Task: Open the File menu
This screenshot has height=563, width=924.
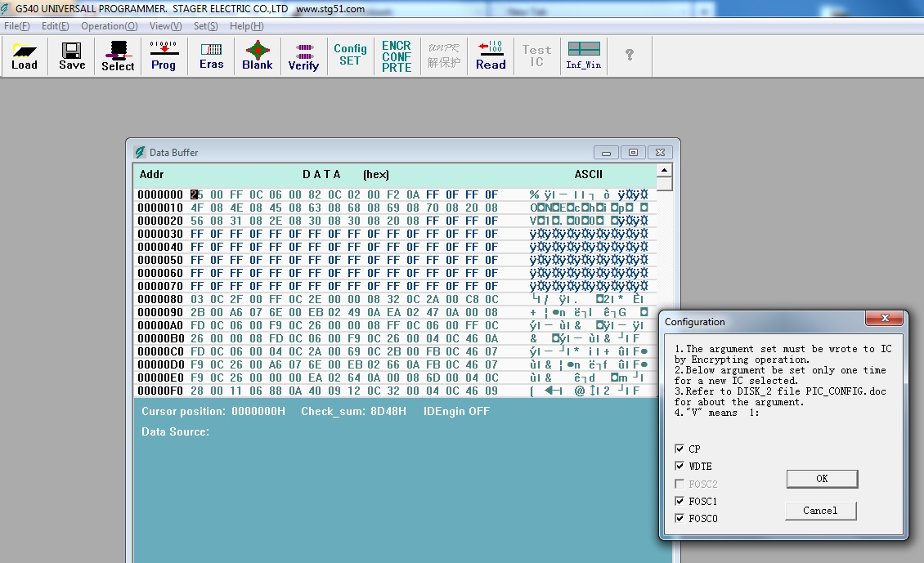Action: point(17,26)
